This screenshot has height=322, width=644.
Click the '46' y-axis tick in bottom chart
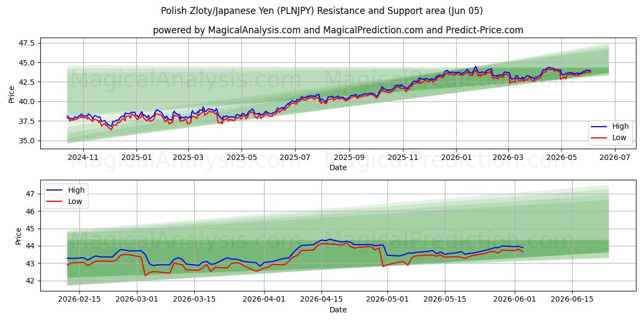click(x=31, y=211)
